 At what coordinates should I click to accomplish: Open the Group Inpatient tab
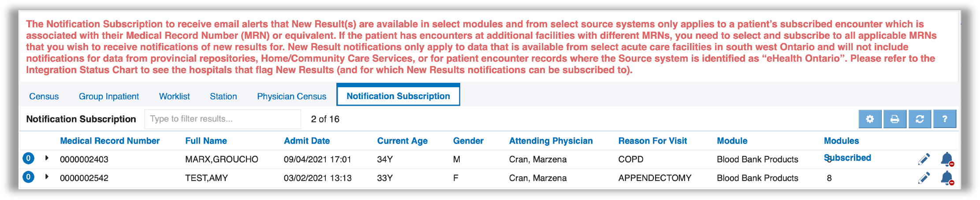pyautogui.click(x=108, y=96)
